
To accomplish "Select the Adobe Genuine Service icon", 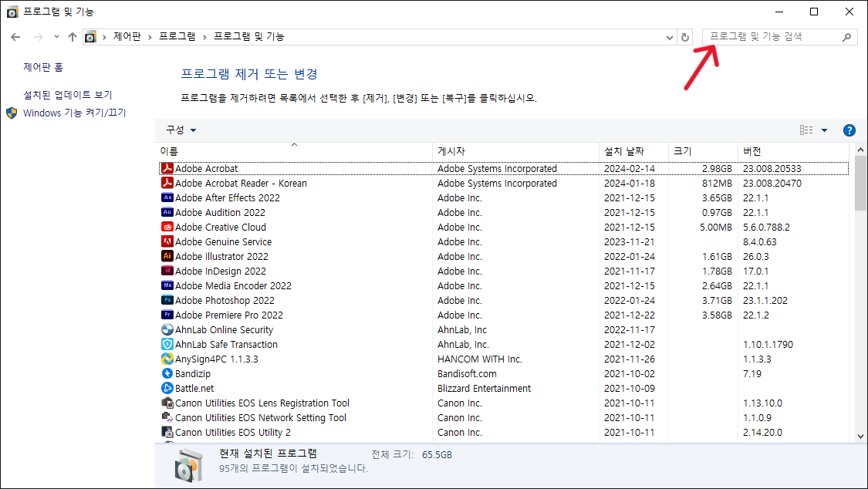I will [x=167, y=241].
